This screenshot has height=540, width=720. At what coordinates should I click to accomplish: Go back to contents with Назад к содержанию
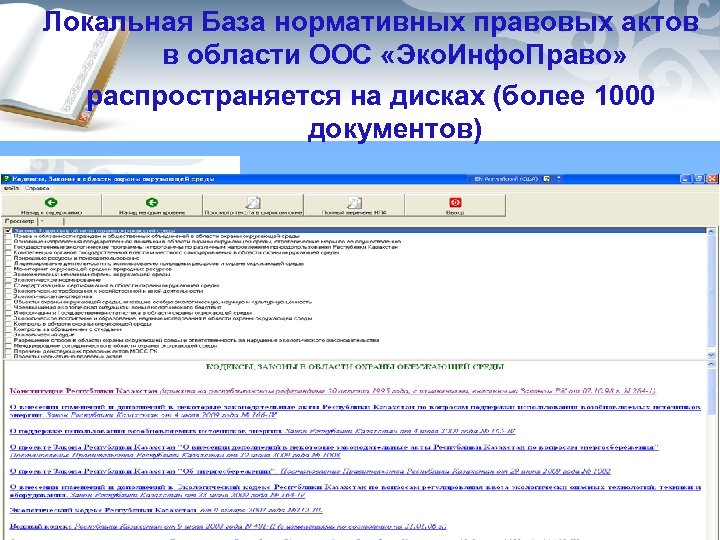click(51, 205)
